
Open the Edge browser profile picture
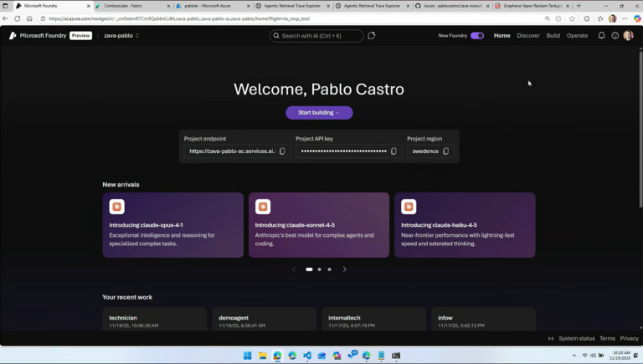point(613,18)
